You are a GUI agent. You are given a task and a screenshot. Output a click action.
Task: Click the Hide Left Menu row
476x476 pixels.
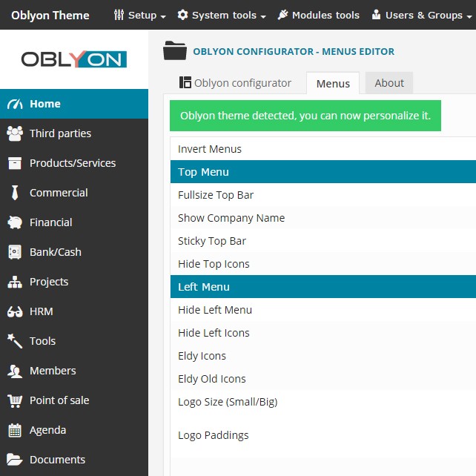coord(323,310)
